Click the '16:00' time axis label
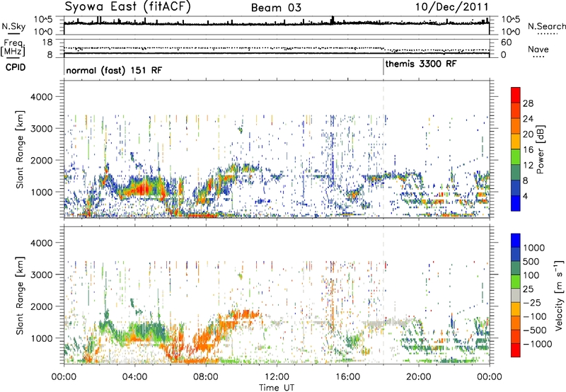 pos(347,377)
